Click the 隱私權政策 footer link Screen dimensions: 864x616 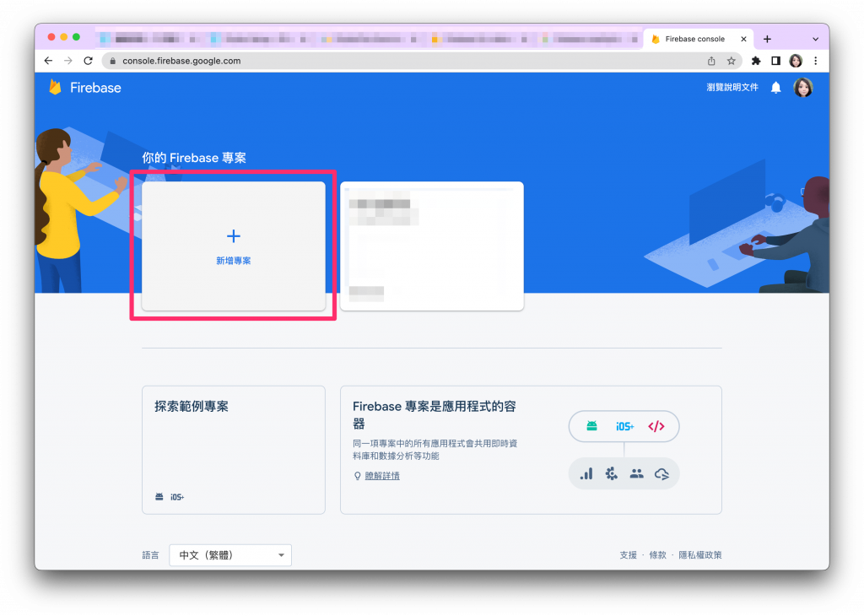click(x=699, y=555)
